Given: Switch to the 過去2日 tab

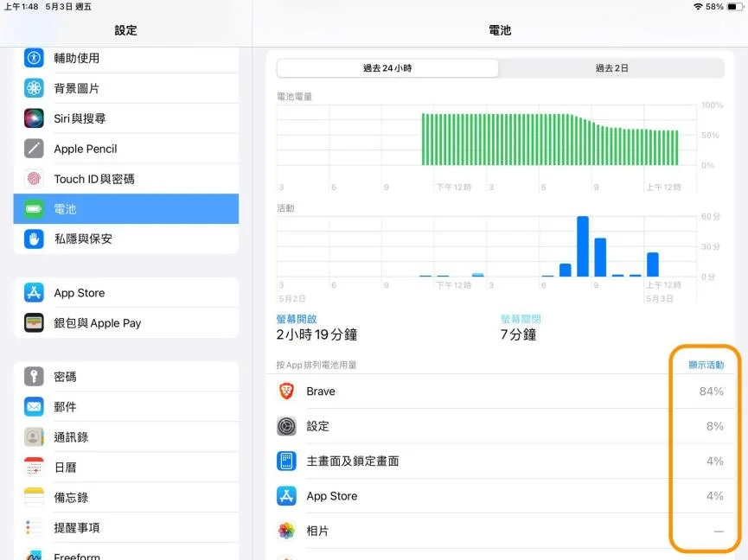Looking at the screenshot, I should pos(611,68).
